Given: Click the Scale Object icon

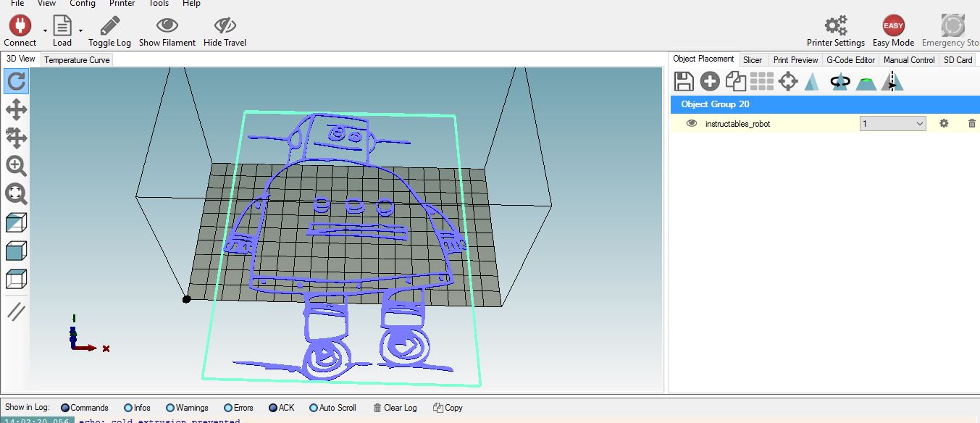Looking at the screenshot, I should [x=812, y=82].
